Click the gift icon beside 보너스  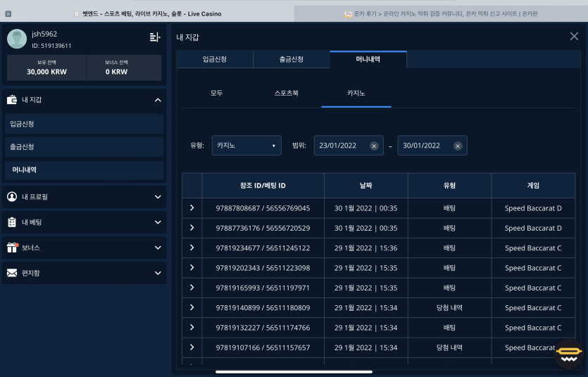coord(12,248)
